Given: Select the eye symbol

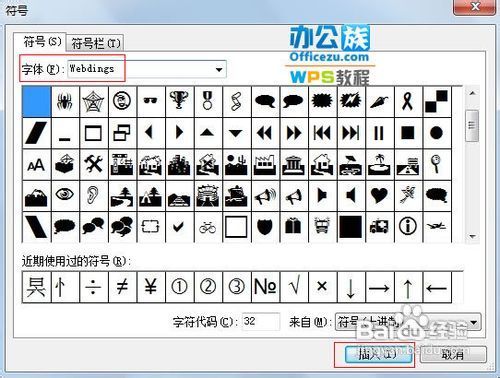Looking at the screenshot, I should pyautogui.click(x=65, y=196).
